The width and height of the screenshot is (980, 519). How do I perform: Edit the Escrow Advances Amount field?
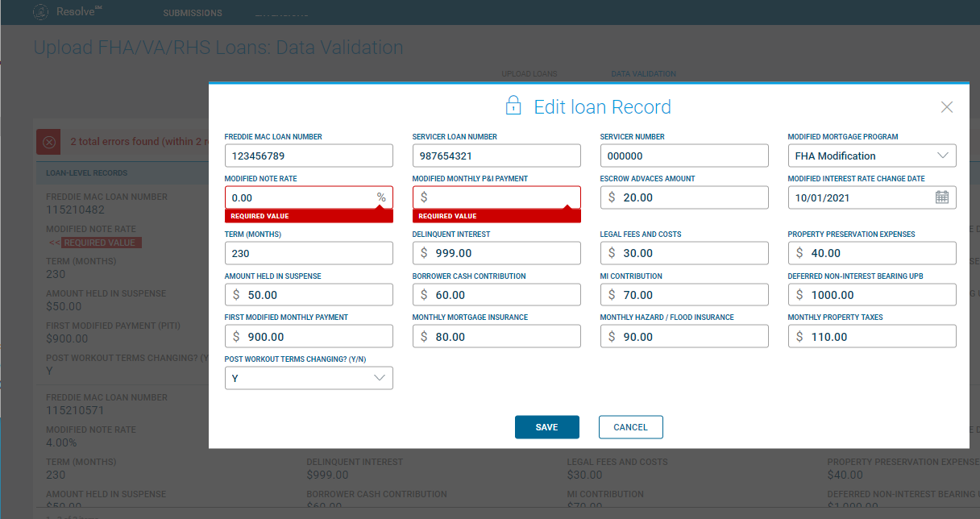[x=684, y=197]
